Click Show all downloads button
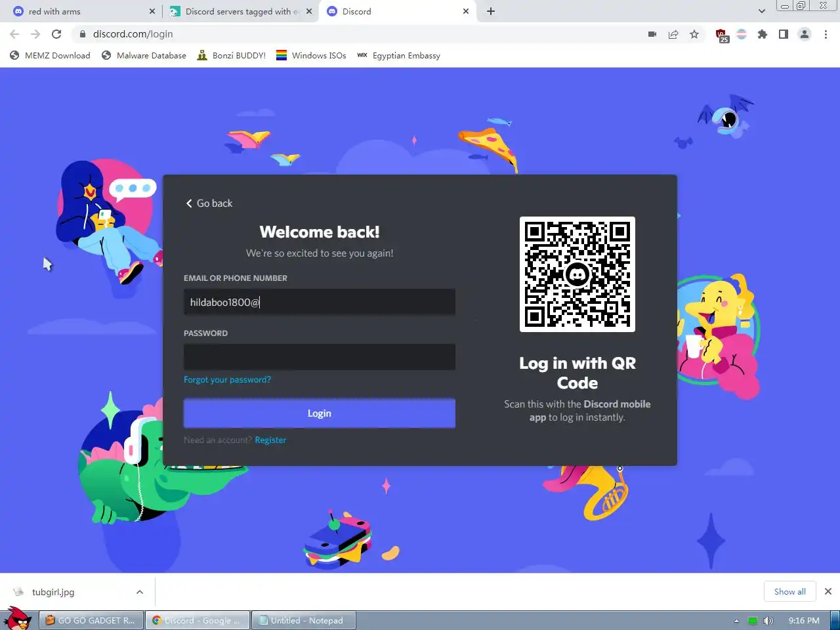The image size is (840, 630). pos(789,591)
